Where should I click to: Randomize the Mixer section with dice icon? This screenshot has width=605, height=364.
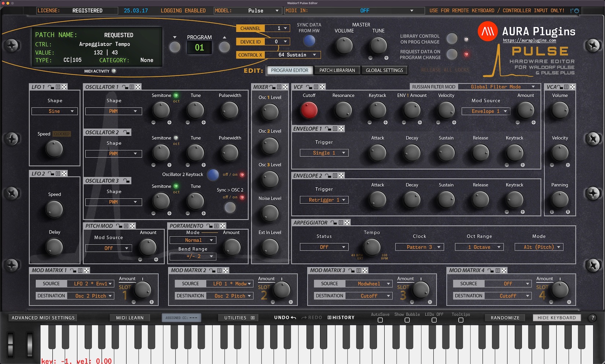pos(285,87)
